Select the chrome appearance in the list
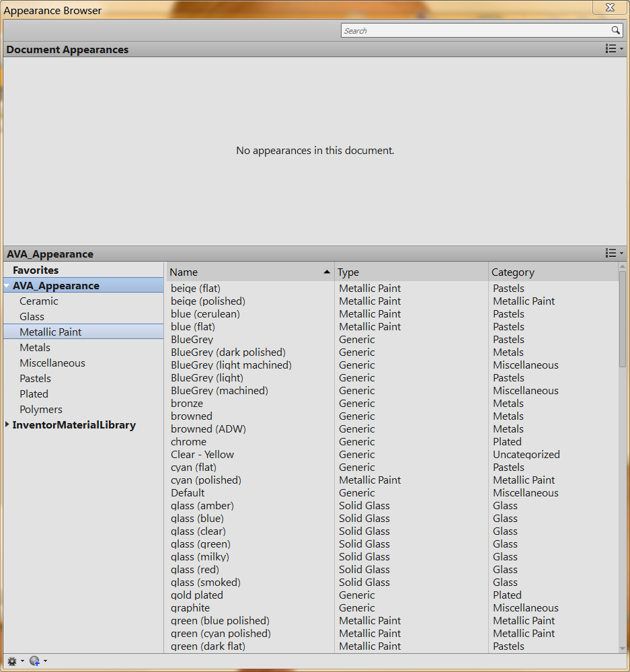Viewport: 630px width, 672px height. pyautogui.click(x=188, y=441)
